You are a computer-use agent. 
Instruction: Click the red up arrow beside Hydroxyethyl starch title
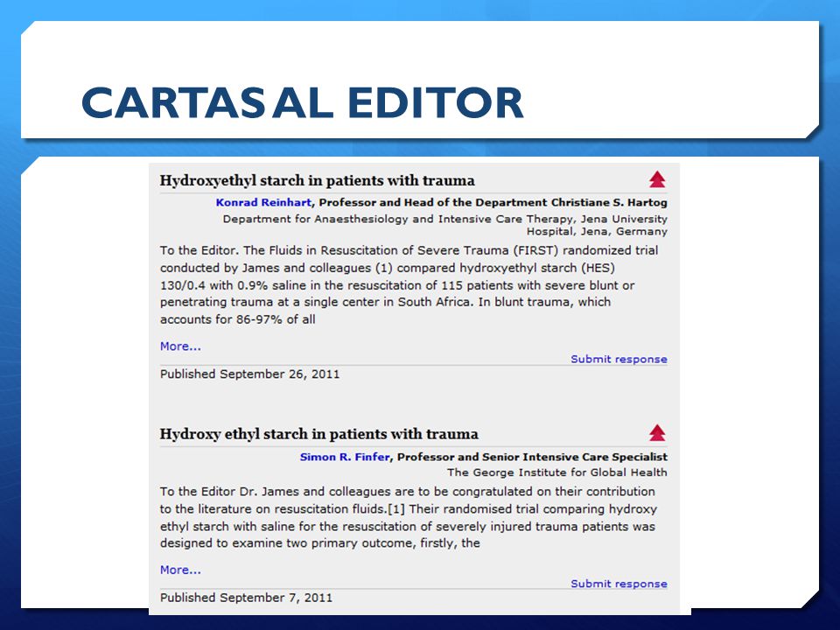coord(657,179)
